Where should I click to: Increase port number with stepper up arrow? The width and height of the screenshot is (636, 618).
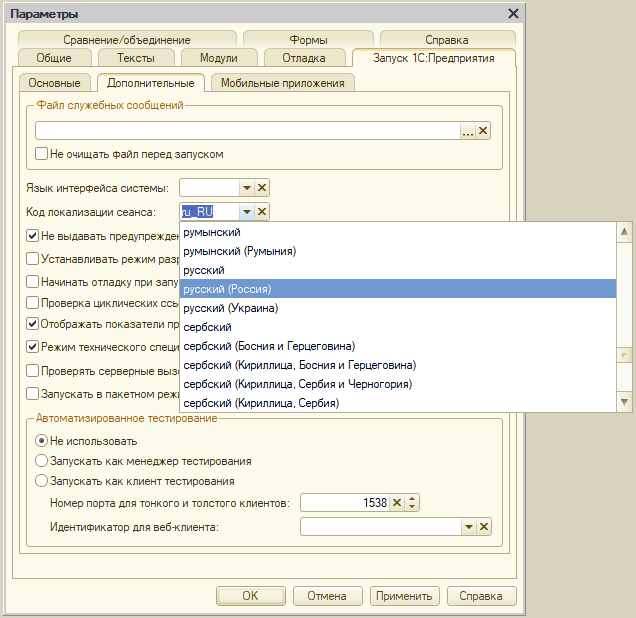point(412,499)
